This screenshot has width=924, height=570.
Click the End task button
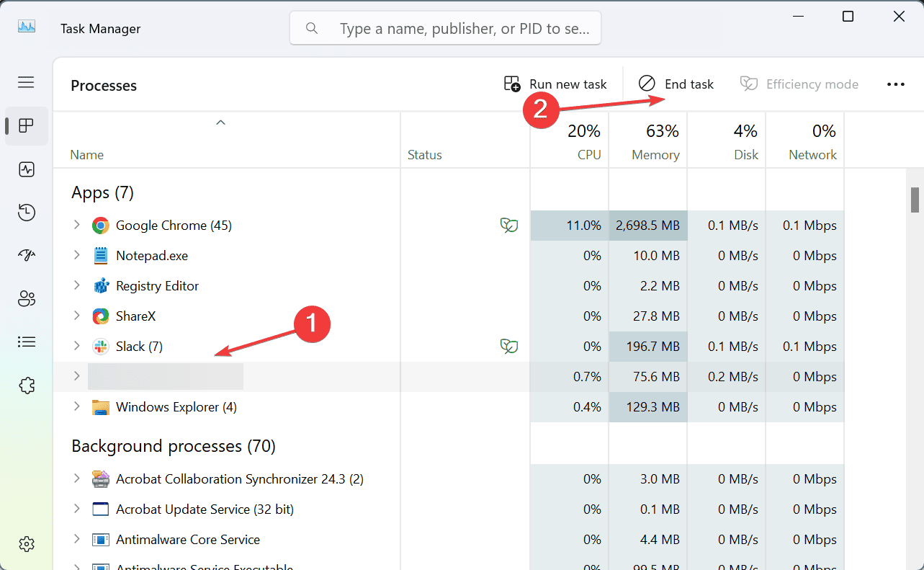coord(676,84)
